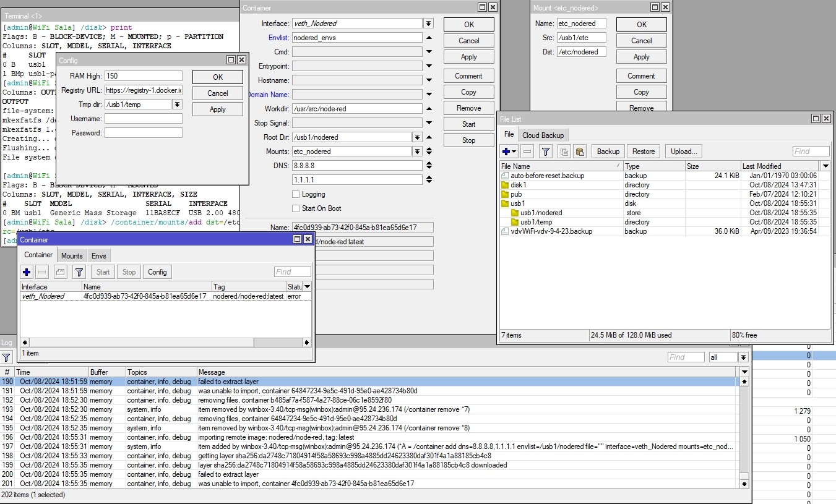Screen dimensions: 836x504
Task: Add new file entry with blue plus
Action: (509, 152)
